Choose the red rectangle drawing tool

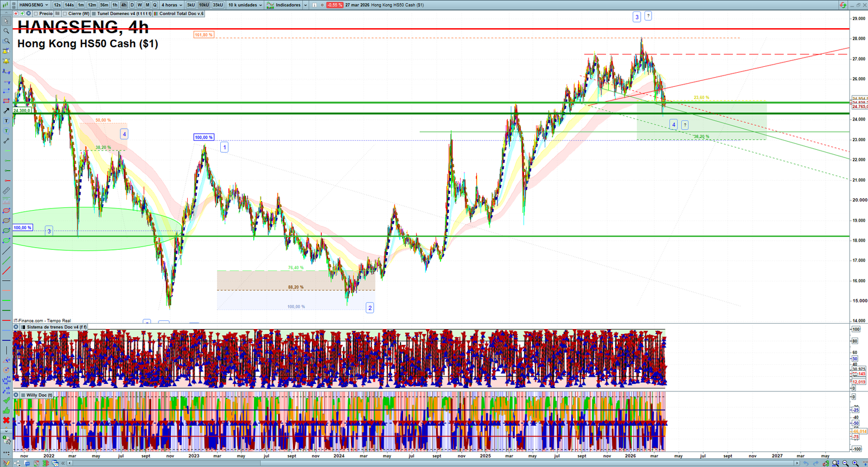click(6, 100)
